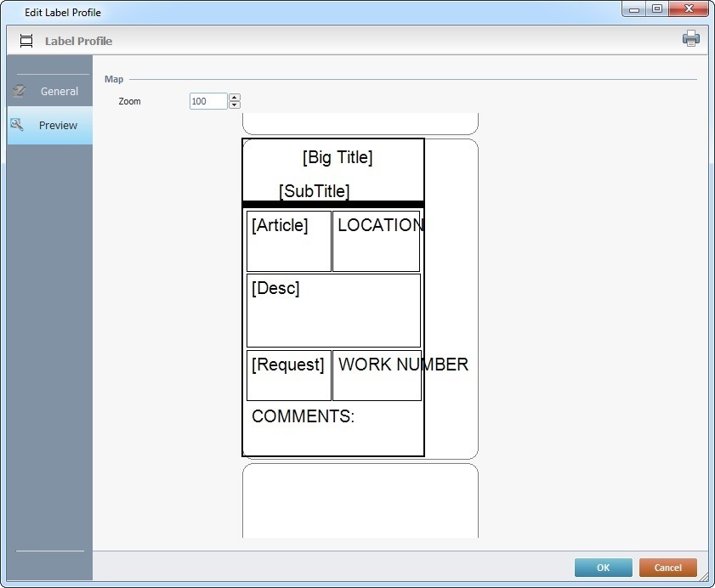The height and width of the screenshot is (588, 715).
Task: Click the printer icon in the header
Action: 690,38
